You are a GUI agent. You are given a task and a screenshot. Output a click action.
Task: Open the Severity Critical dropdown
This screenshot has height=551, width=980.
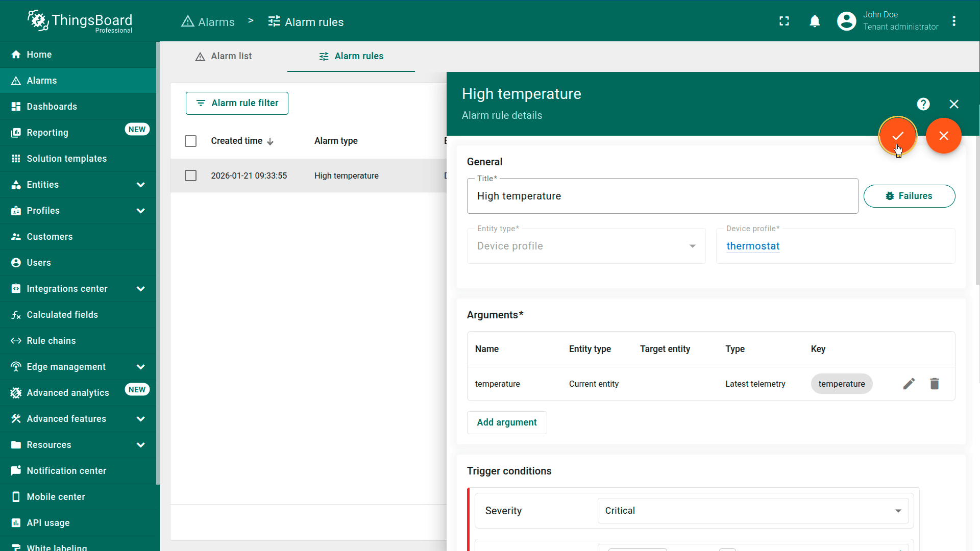(x=752, y=511)
